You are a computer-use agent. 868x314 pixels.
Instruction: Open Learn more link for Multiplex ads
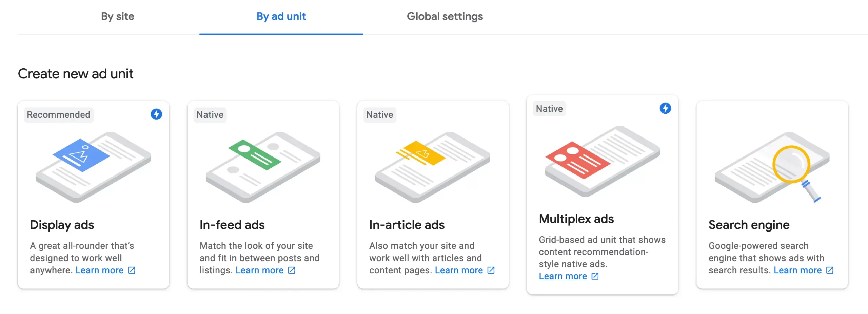563,276
